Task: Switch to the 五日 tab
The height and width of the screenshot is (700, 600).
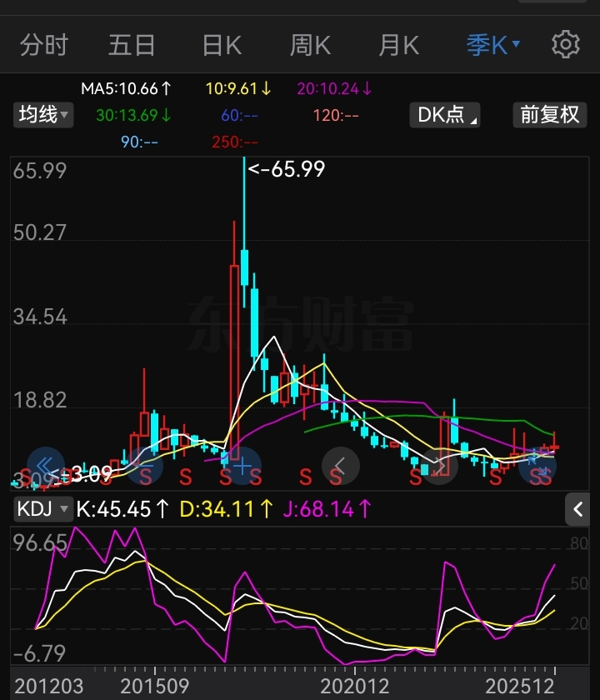Action: (x=132, y=45)
